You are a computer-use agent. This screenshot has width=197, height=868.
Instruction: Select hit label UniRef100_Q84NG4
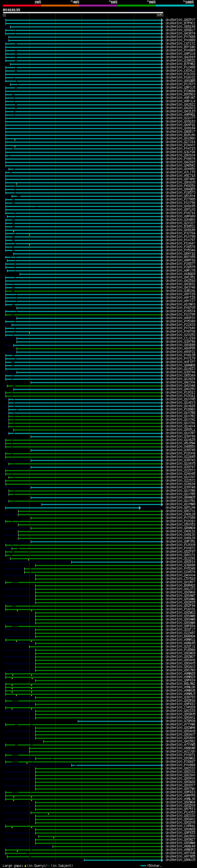click(x=180, y=528)
